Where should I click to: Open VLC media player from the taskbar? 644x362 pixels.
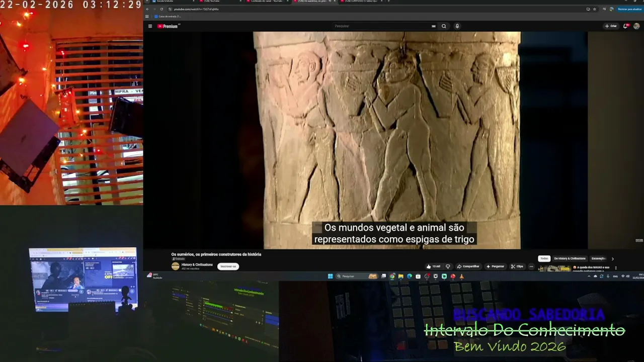point(461,276)
